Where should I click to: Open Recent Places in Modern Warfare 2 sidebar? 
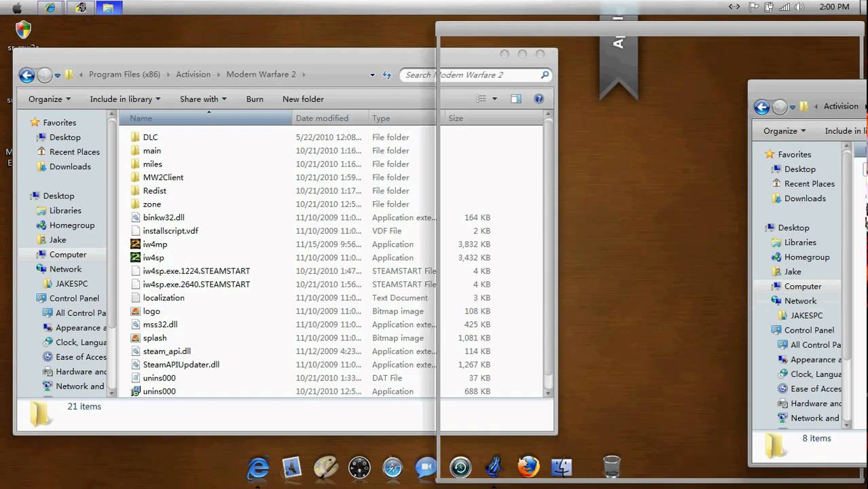[x=74, y=152]
